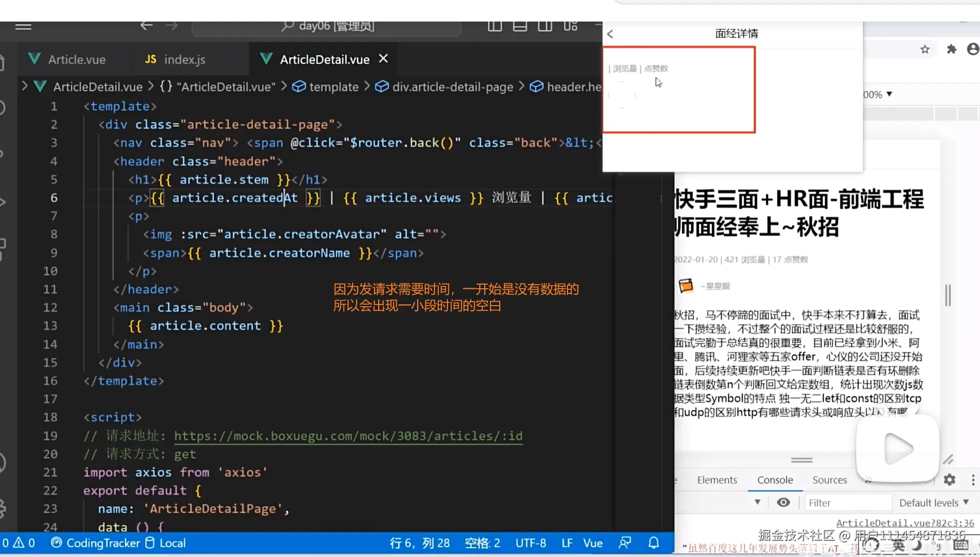Open the browser extensions puzzle icon
This screenshot has width=980, height=557.
click(x=951, y=49)
